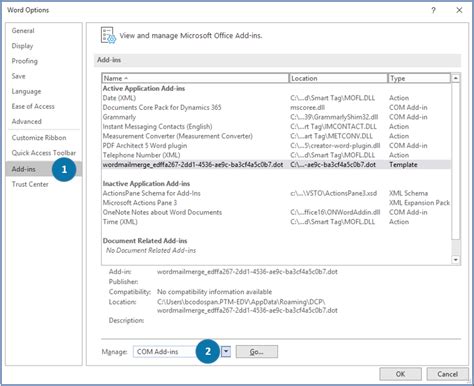Open the General options category

[x=23, y=31]
